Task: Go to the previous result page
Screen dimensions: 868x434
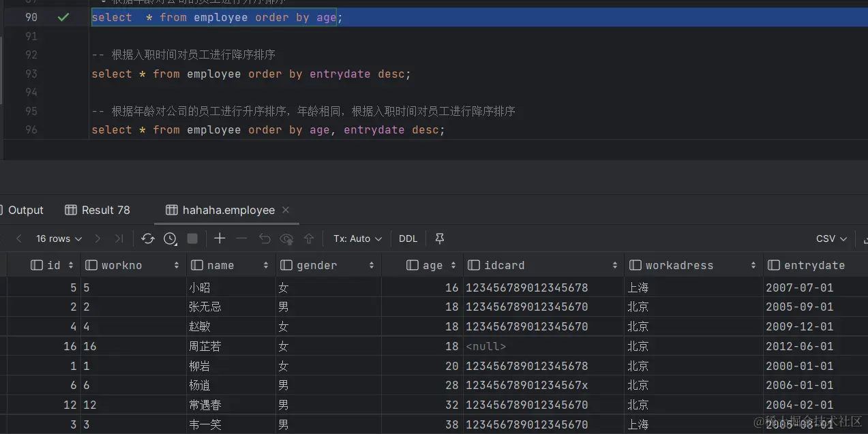Action: tap(19, 238)
